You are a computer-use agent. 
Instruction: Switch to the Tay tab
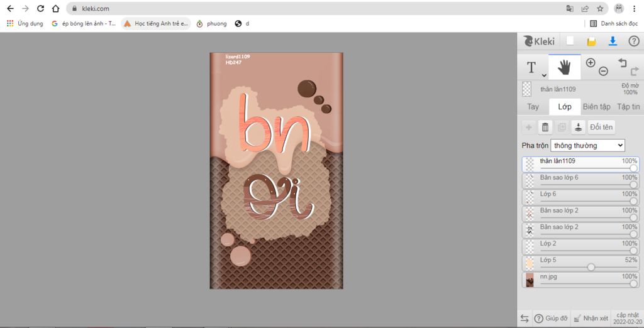tap(533, 107)
